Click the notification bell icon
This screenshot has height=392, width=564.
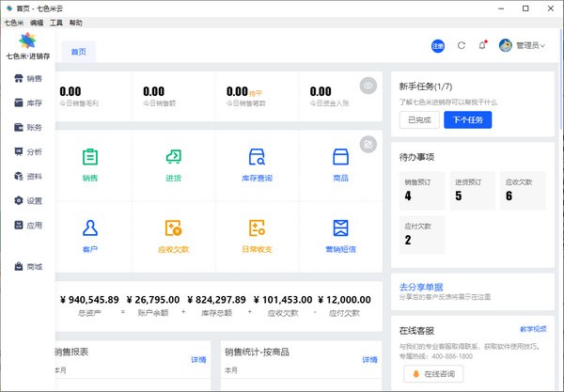[482, 45]
